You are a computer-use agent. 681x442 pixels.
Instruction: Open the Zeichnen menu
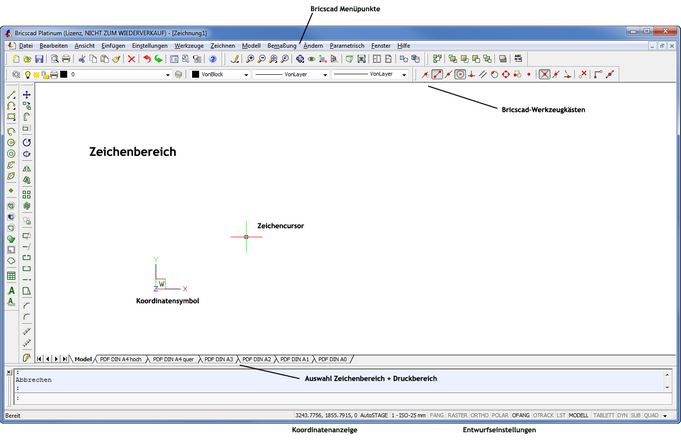pos(222,45)
